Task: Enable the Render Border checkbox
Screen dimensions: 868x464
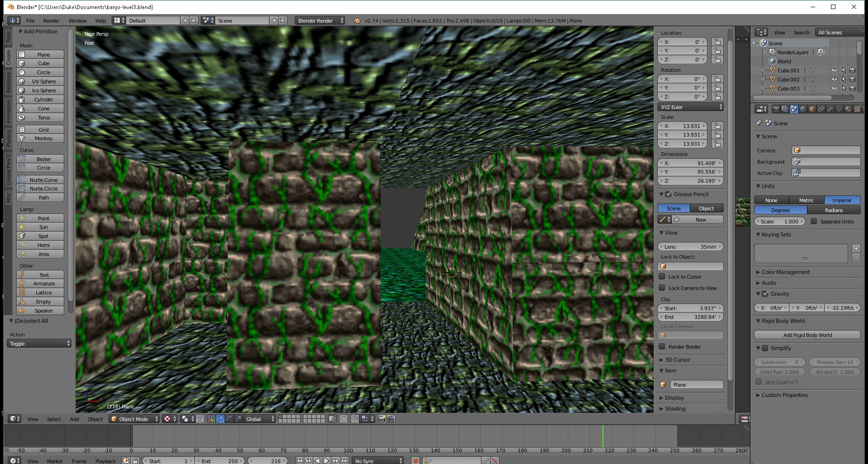Action: point(662,347)
